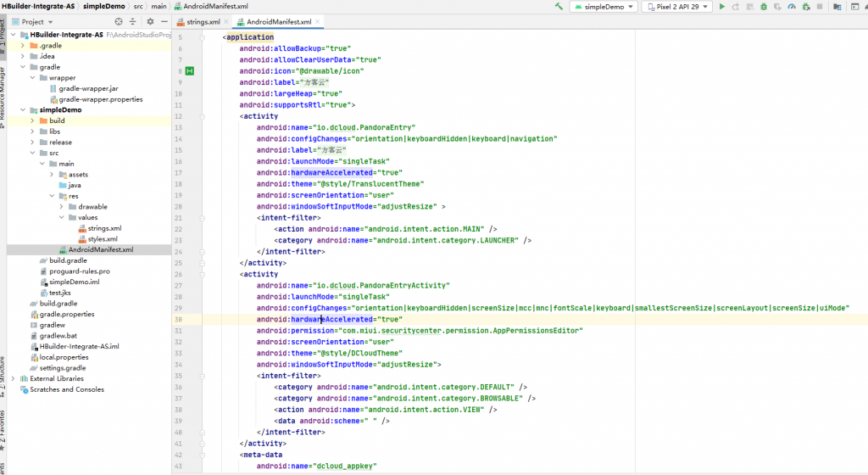Run the app with the green play icon
Screen dimensions: 868x475
(722, 7)
